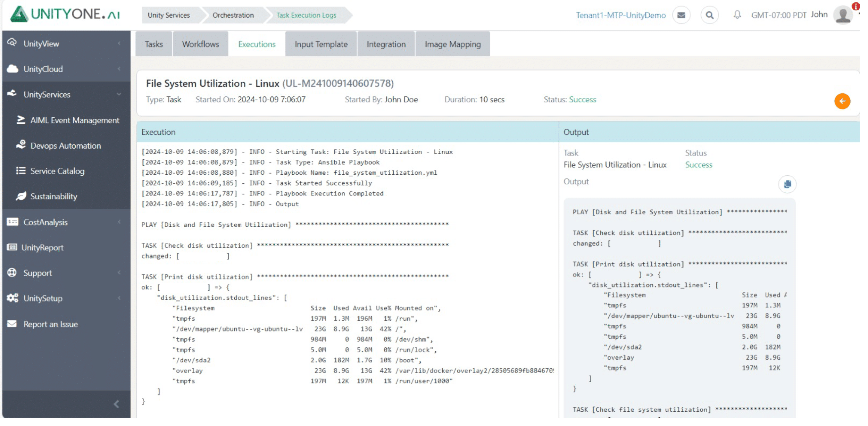Viewport: 868px width, 426px height.
Task: Click the Support lifebuoy icon
Action: [x=12, y=273]
